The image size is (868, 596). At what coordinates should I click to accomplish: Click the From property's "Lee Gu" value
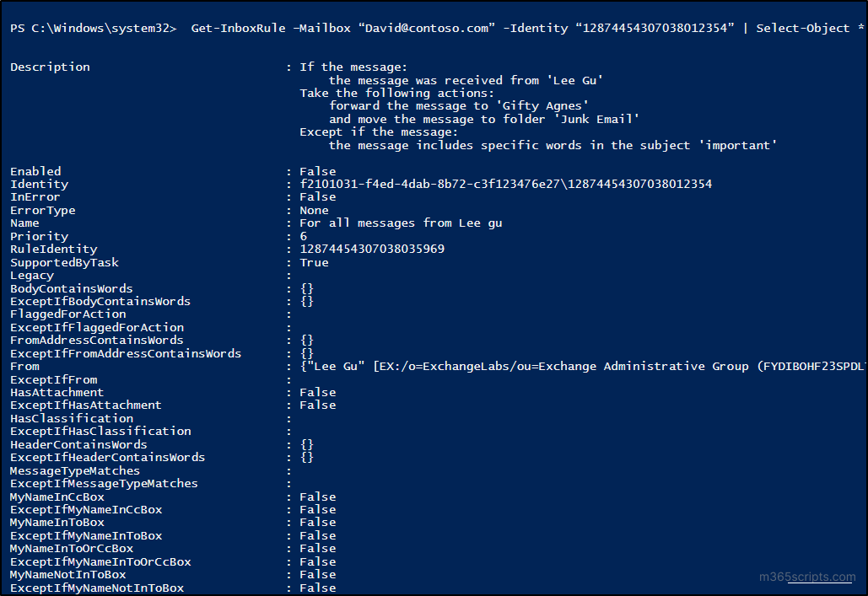tap(336, 366)
